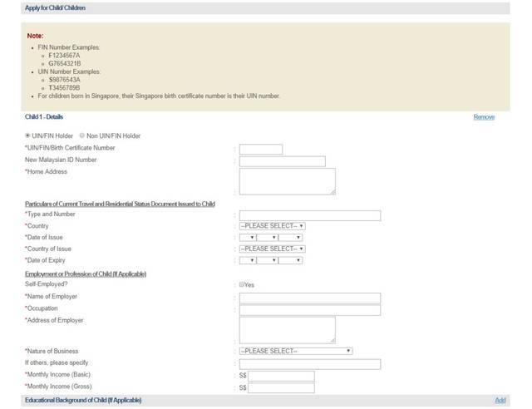The height and width of the screenshot is (409, 532).
Task: Focus the Name of Employer field
Action: (x=309, y=298)
